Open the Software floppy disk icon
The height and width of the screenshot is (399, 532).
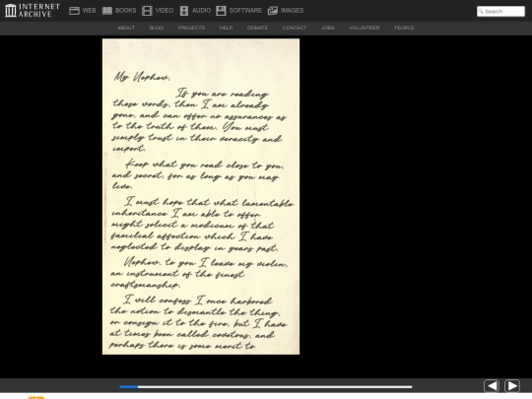pos(221,11)
